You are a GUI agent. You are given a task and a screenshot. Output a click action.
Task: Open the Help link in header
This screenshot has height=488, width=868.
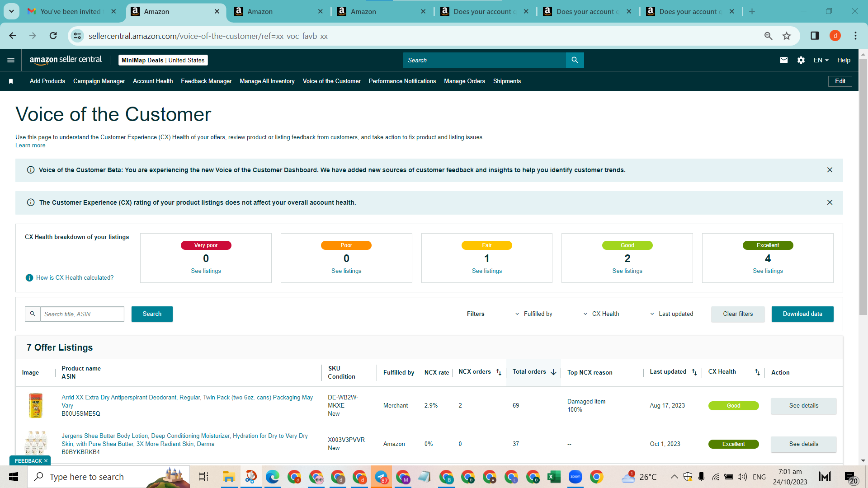click(x=844, y=60)
